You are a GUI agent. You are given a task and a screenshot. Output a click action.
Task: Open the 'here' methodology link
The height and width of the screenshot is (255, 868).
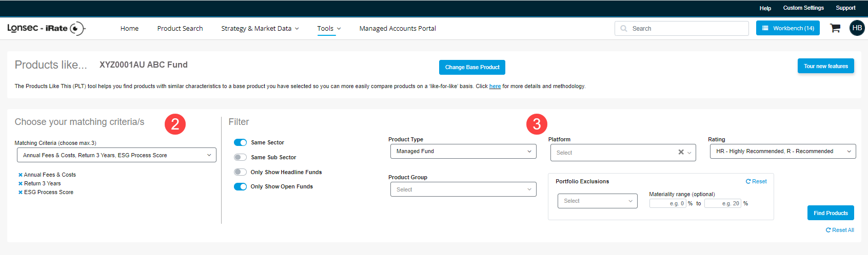point(495,86)
